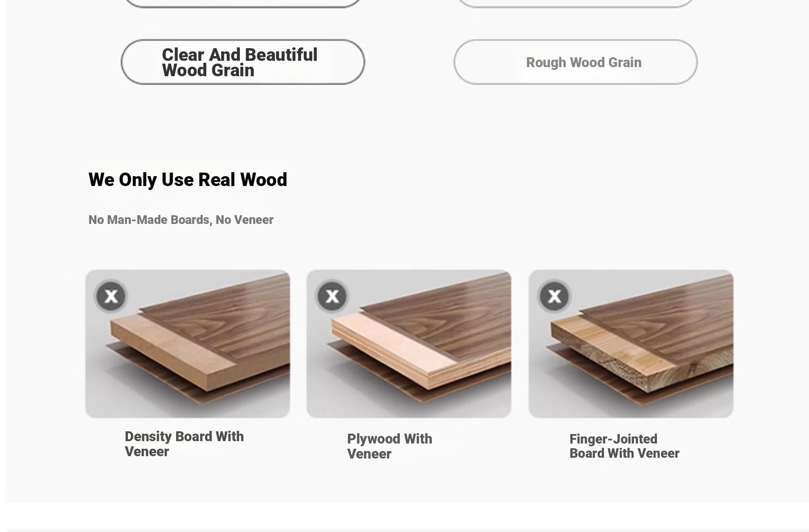
Task: Click the We Only Use Real Wood heading
Action: pos(188,180)
